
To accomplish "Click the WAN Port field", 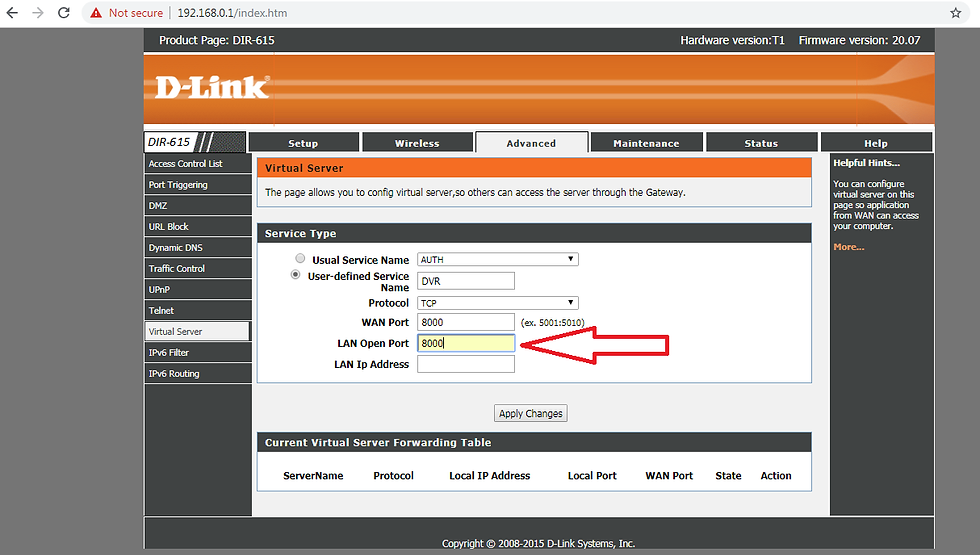I will click(466, 322).
